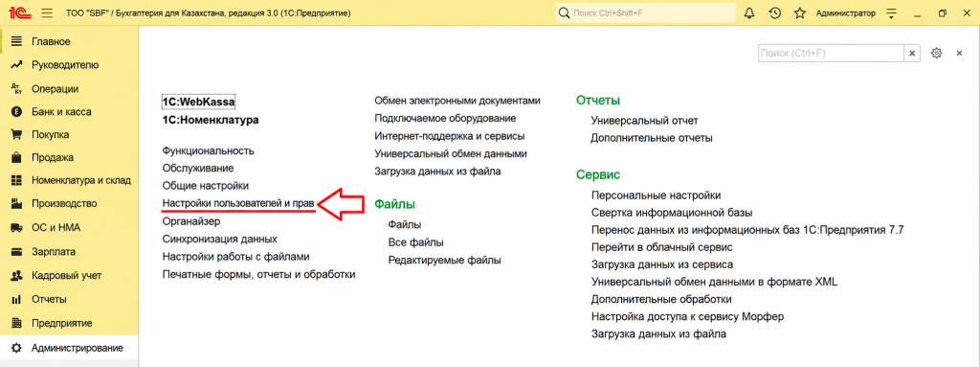
Task: Open the notifications bell
Action: [x=749, y=12]
